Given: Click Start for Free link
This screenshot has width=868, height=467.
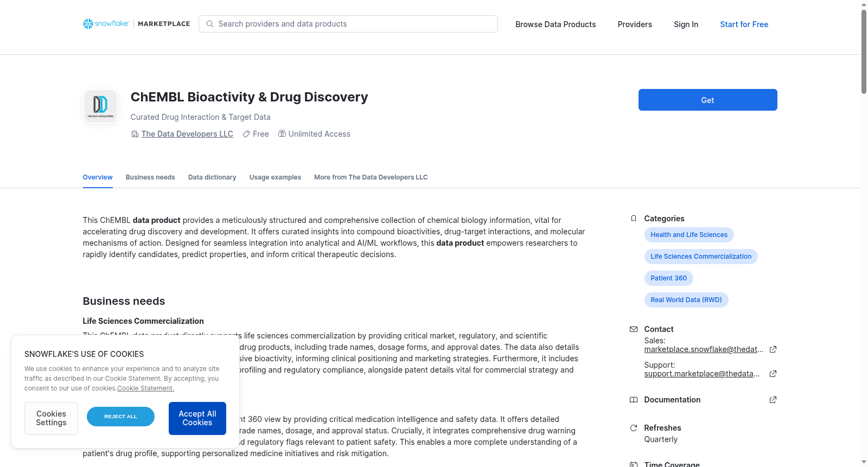Looking at the screenshot, I should click(x=744, y=24).
